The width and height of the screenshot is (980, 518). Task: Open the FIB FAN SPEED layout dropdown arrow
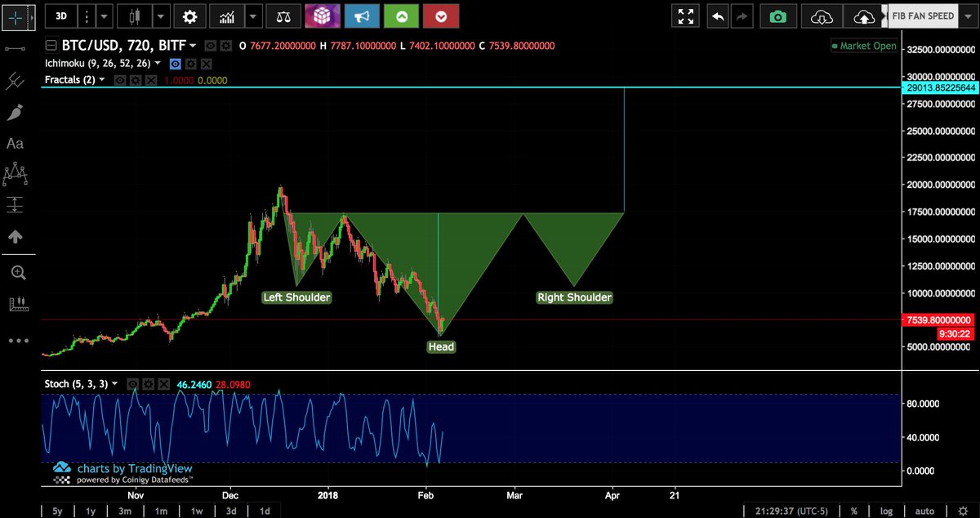pos(969,16)
